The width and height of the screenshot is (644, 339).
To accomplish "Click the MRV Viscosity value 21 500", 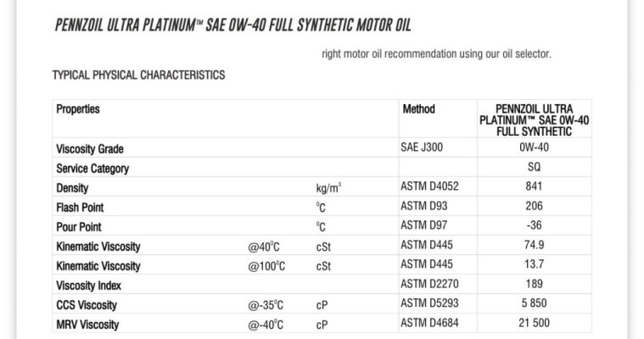I will tap(534, 323).
